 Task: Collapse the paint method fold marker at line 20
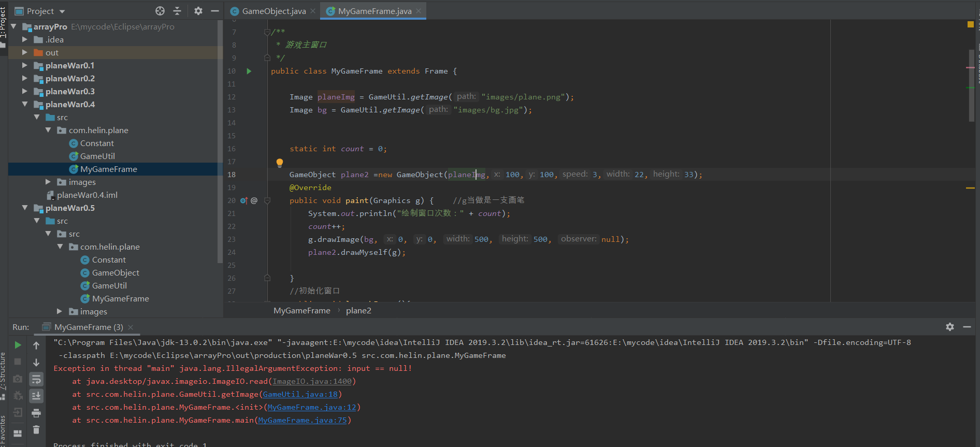point(267,200)
